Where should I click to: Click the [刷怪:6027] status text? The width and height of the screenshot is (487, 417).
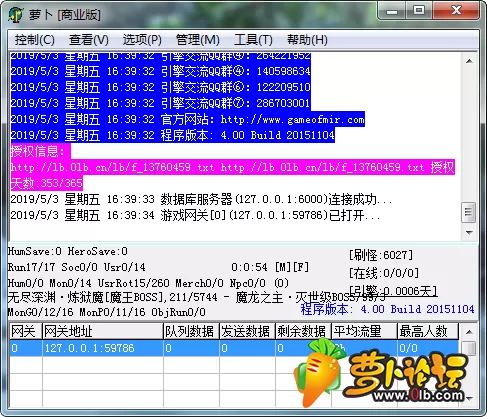click(381, 255)
